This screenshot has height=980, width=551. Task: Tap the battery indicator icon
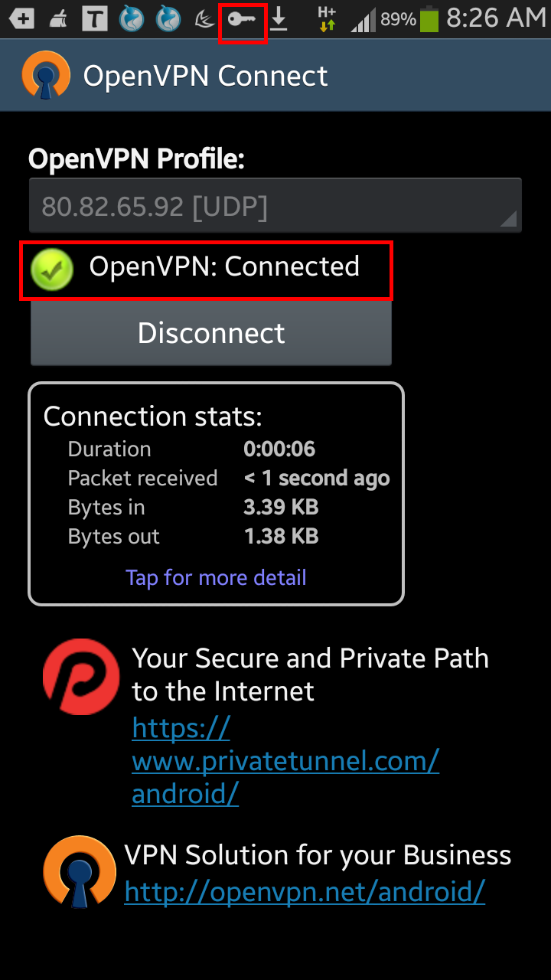[x=429, y=20]
